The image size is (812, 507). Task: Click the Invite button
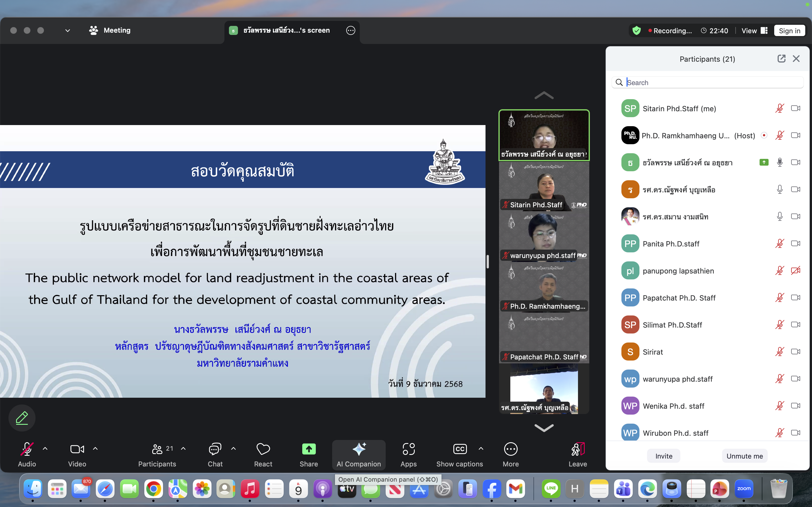(663, 456)
